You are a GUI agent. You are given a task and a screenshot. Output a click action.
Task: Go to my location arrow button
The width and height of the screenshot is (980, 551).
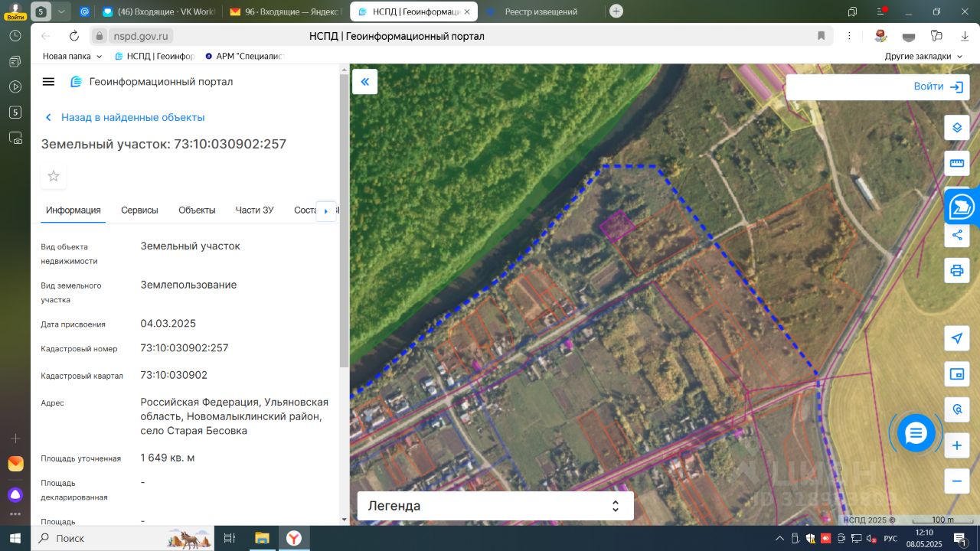point(957,338)
